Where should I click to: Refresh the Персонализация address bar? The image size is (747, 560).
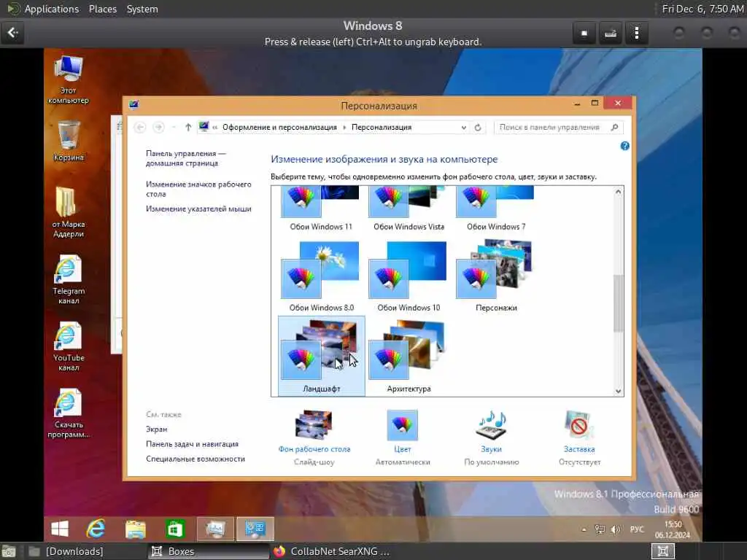[477, 127]
